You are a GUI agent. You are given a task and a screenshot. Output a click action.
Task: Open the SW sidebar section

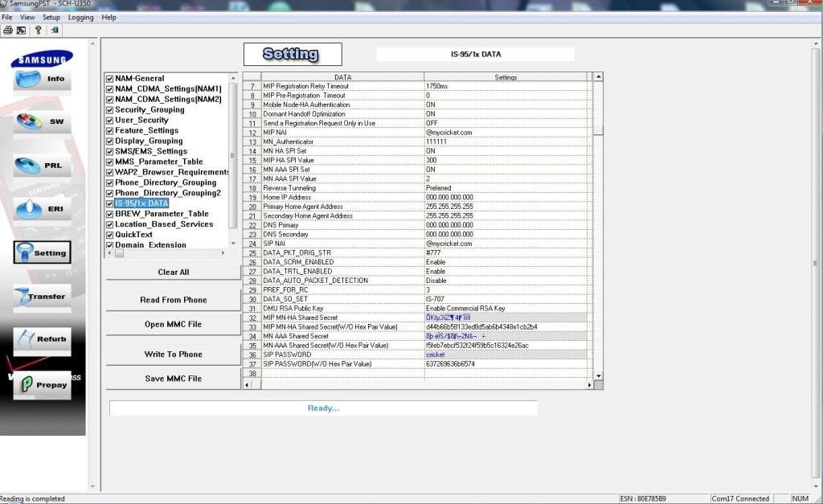click(x=42, y=122)
